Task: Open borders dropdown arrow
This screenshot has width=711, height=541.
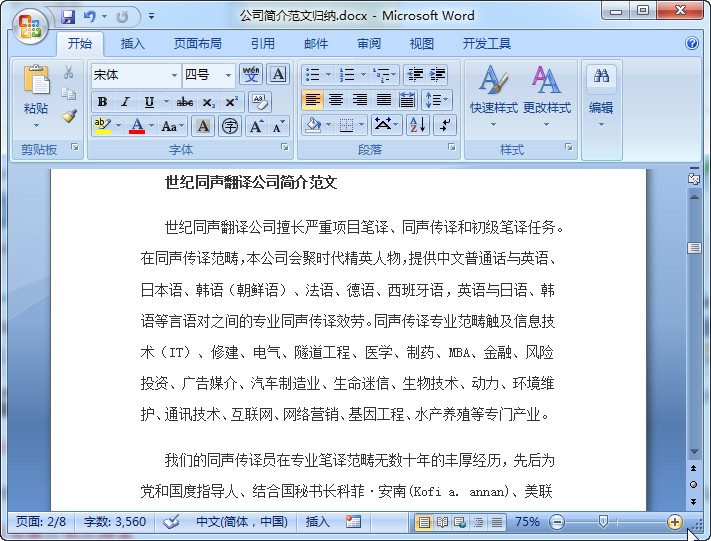Action: click(362, 125)
